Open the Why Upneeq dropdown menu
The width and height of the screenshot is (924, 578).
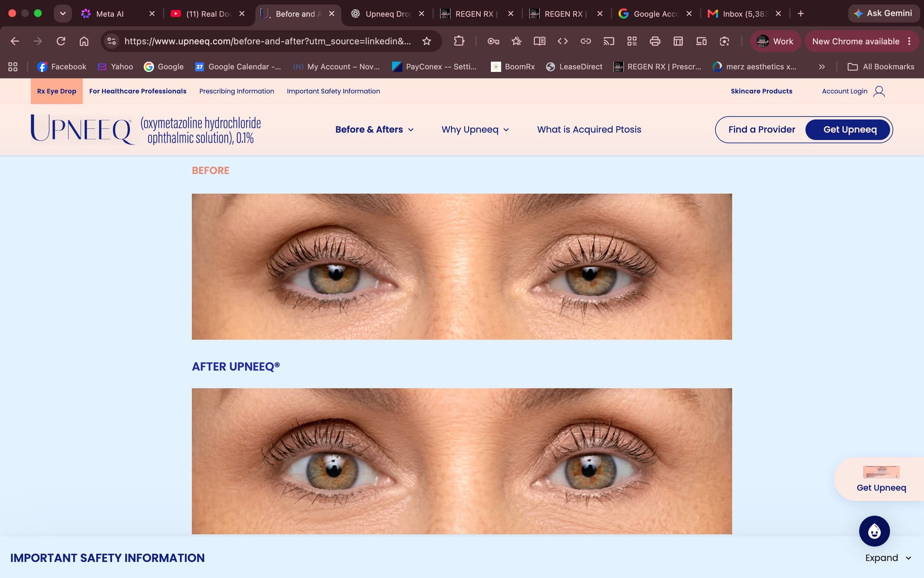475,130
